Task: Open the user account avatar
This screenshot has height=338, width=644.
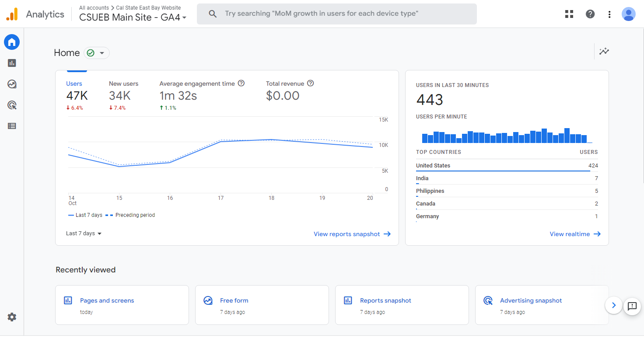Action: pyautogui.click(x=629, y=14)
